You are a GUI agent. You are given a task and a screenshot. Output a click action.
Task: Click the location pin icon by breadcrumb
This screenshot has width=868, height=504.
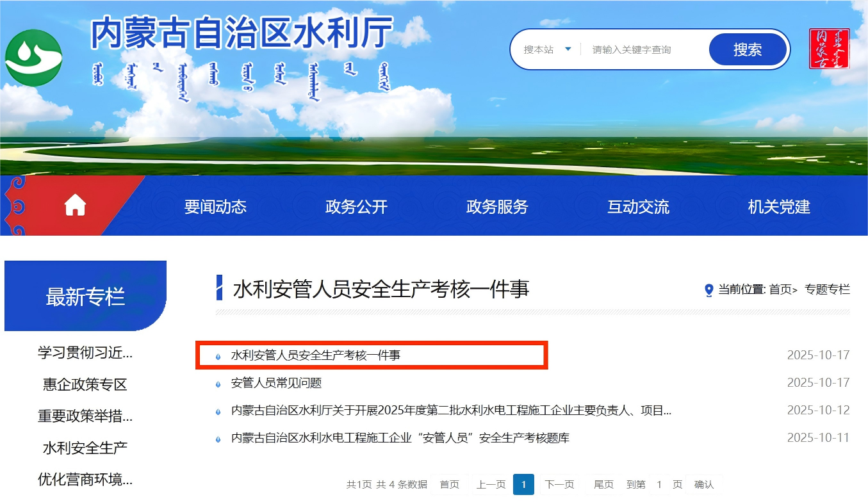tap(708, 290)
